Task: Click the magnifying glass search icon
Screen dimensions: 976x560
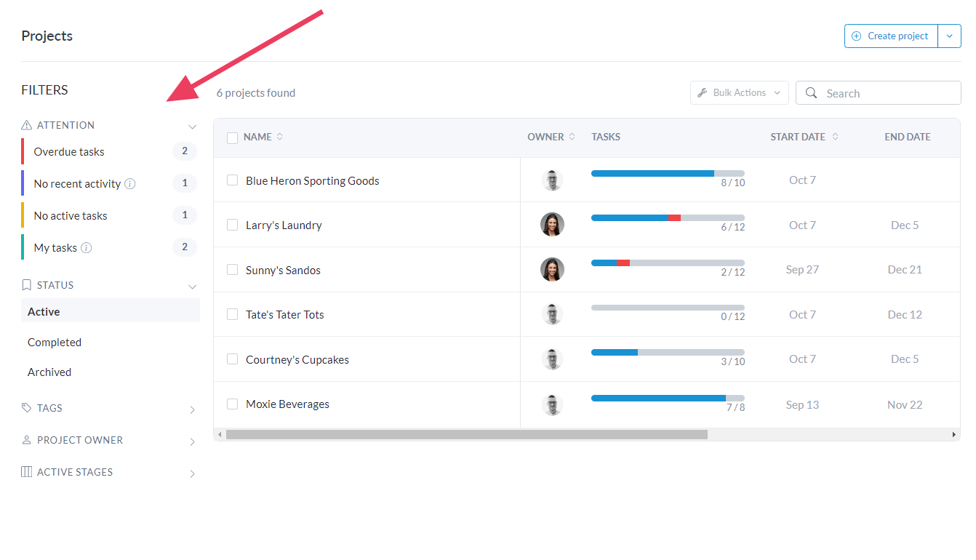Action: (812, 93)
